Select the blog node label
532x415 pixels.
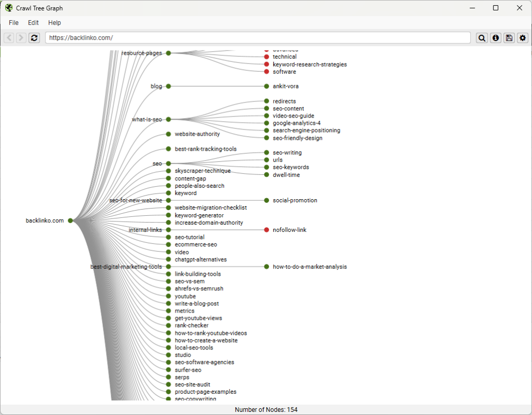[156, 86]
